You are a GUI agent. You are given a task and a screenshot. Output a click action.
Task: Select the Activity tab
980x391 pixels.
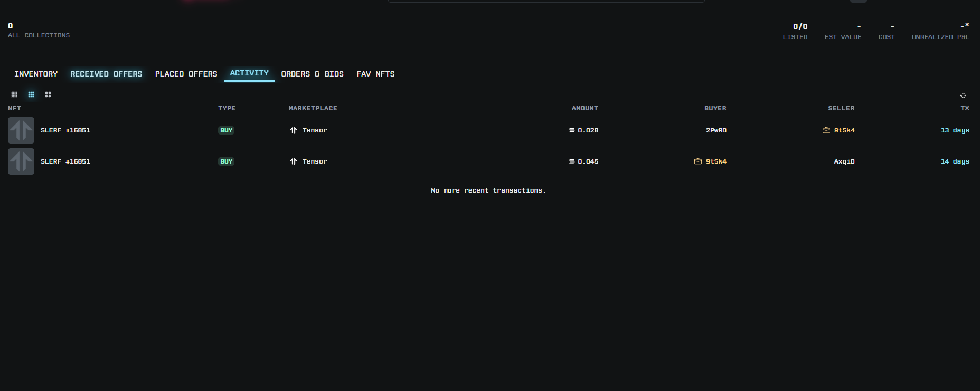coord(249,73)
